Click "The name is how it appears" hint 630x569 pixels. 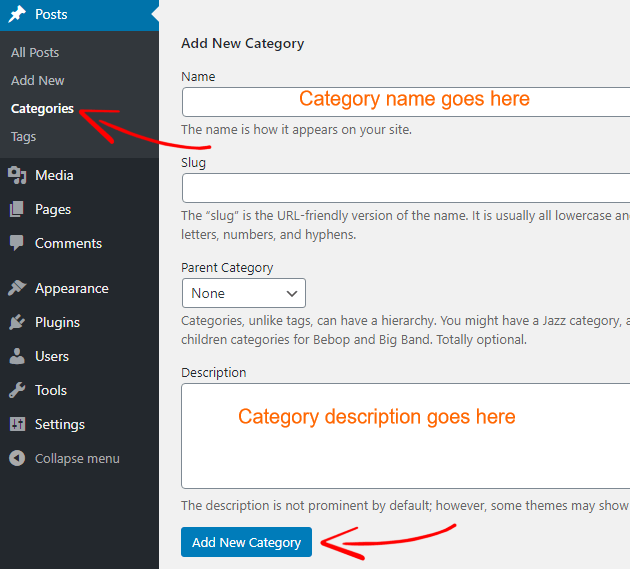point(296,130)
